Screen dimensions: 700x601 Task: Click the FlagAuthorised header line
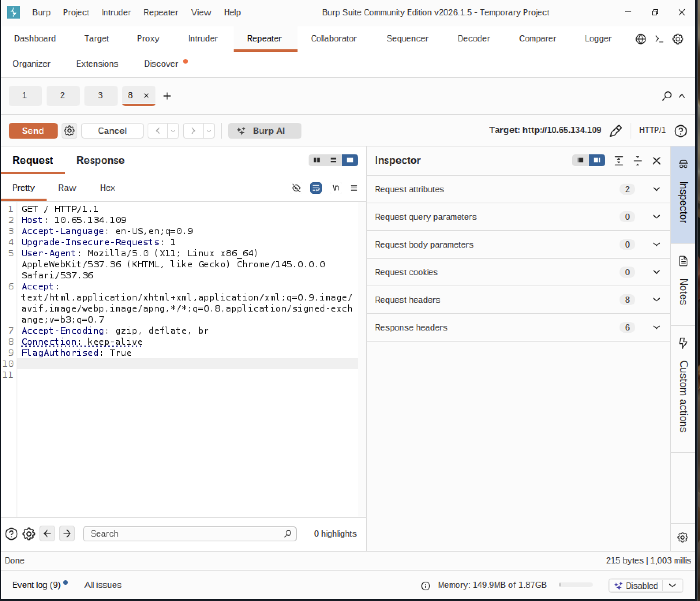77,353
